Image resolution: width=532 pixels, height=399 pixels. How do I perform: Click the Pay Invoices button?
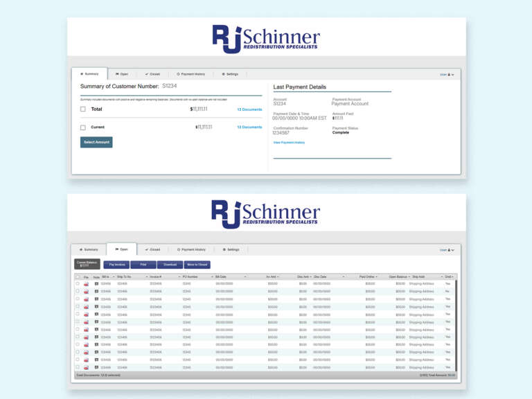click(116, 265)
